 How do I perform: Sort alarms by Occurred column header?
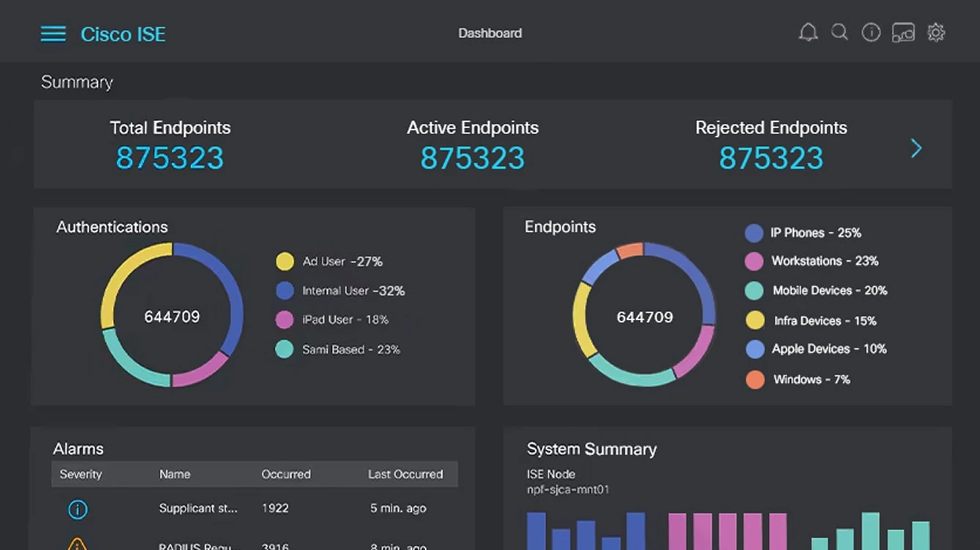[x=286, y=474]
